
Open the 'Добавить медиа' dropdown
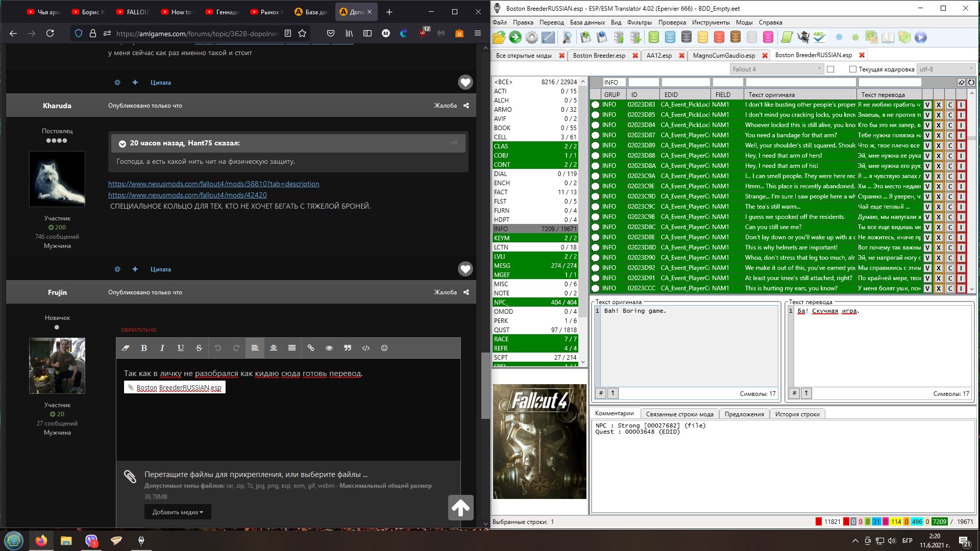[x=177, y=512]
